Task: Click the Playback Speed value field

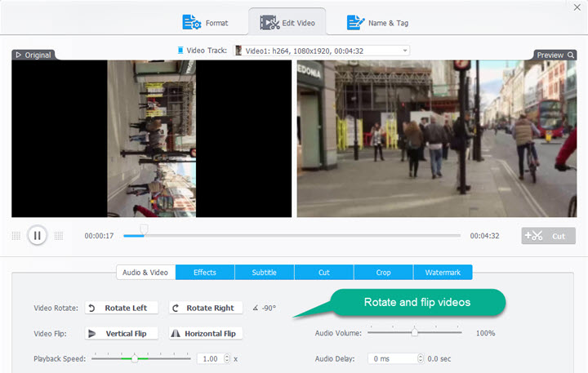Action: (x=210, y=359)
